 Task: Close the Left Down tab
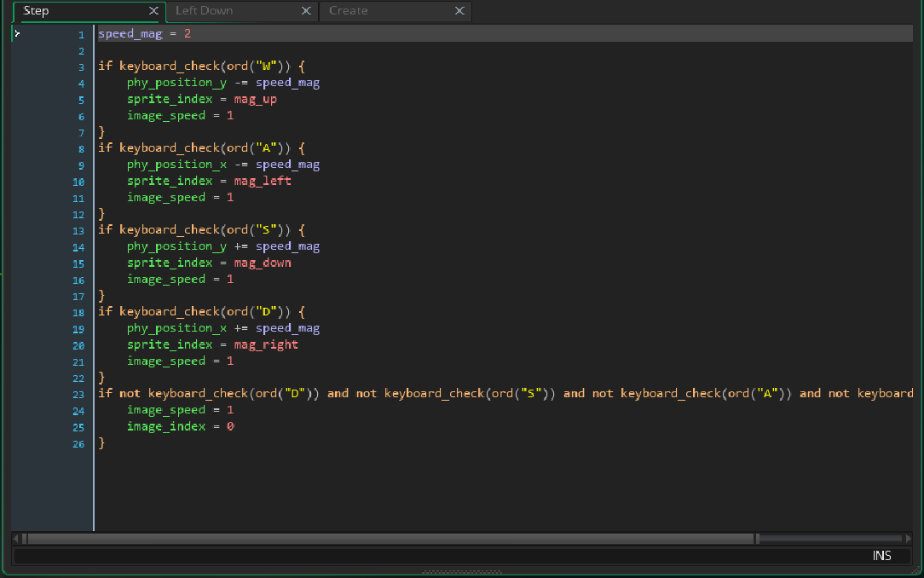tap(306, 10)
